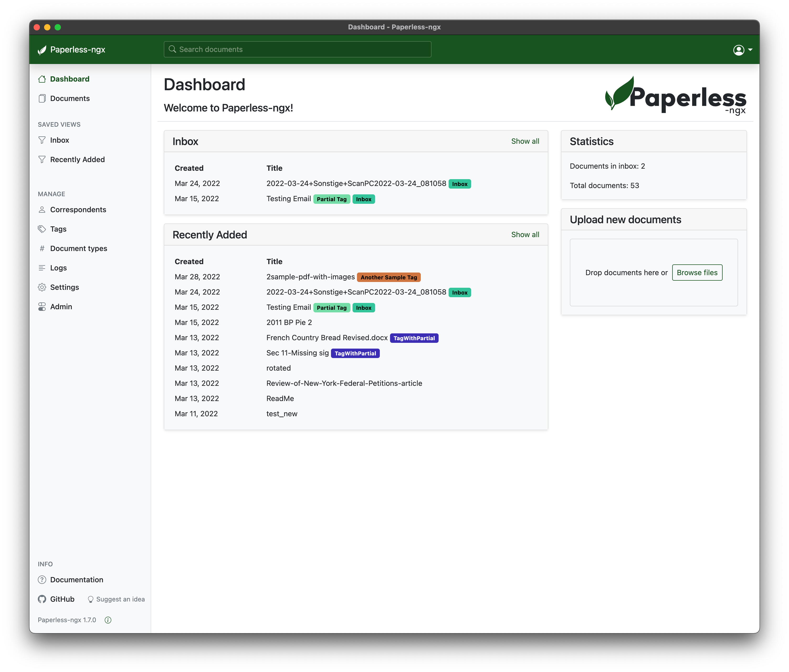Screen dimensions: 789x672
Task: Open Logs via the list icon
Action: (42, 268)
